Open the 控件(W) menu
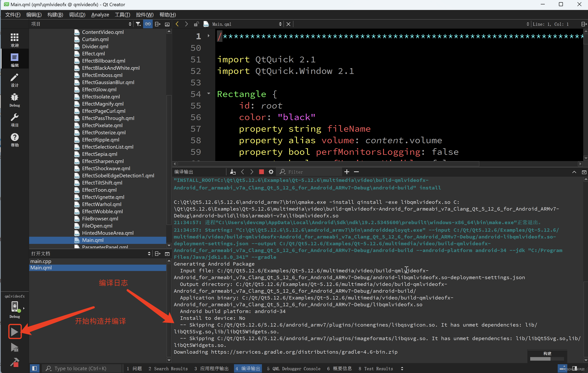This screenshot has height=373, width=588. click(x=145, y=15)
